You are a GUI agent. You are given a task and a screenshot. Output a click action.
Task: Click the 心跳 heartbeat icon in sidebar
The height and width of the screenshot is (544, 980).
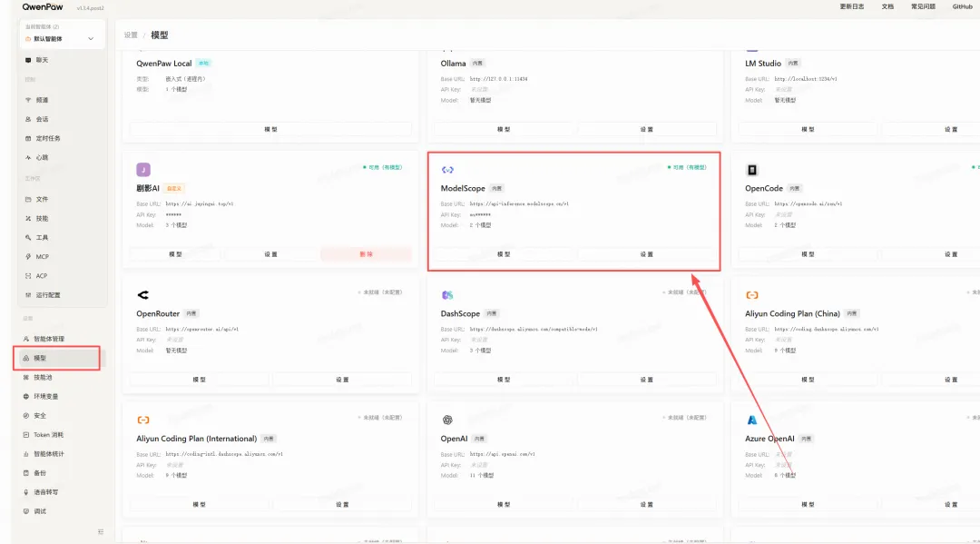click(x=28, y=158)
